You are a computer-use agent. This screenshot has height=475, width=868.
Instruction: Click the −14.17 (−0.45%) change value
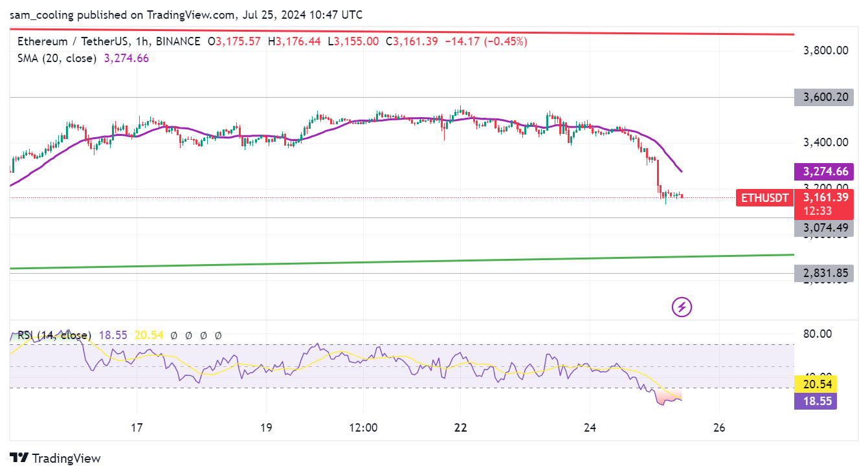(x=485, y=41)
